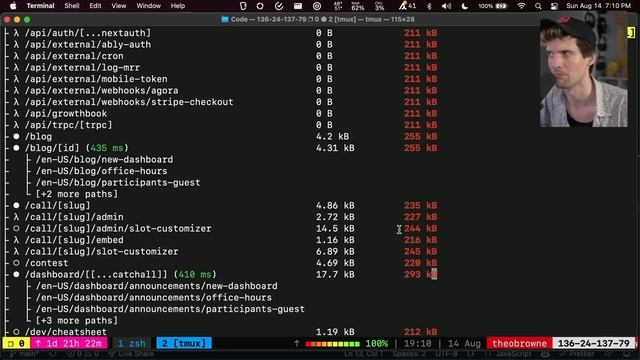Click the CPU 3% usage monitor
The width and height of the screenshot is (640, 360).
pyautogui.click(x=380, y=6)
